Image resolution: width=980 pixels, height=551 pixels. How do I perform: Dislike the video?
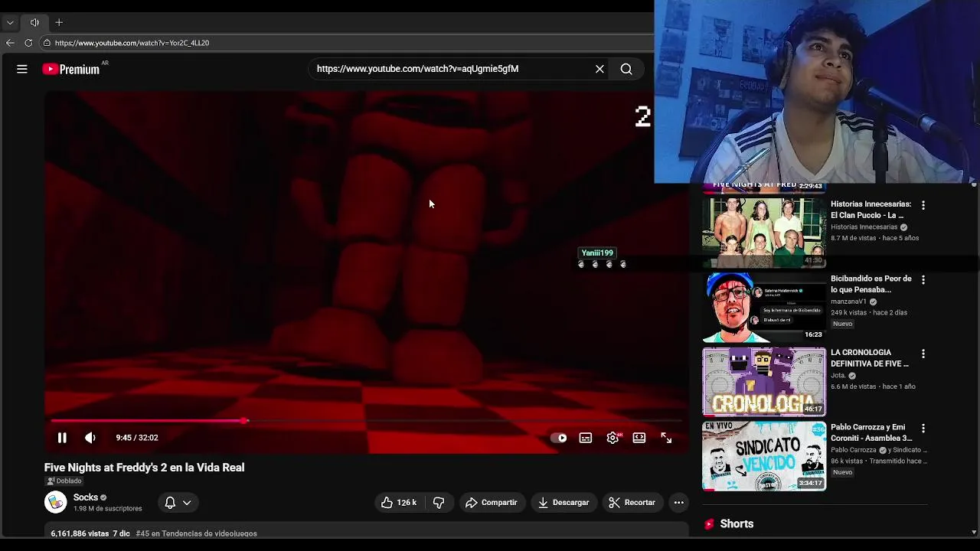tap(439, 502)
